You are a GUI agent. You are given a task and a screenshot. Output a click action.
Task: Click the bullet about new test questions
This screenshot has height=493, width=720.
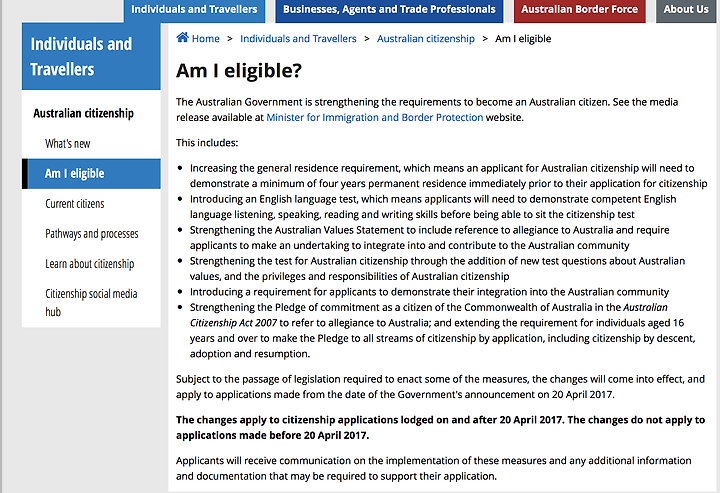[437, 269]
